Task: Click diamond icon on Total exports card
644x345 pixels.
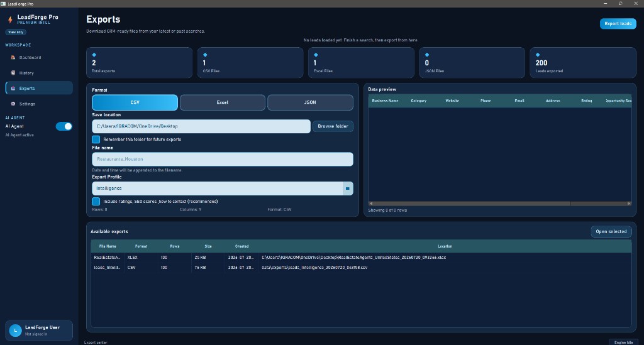Action: pos(94,55)
